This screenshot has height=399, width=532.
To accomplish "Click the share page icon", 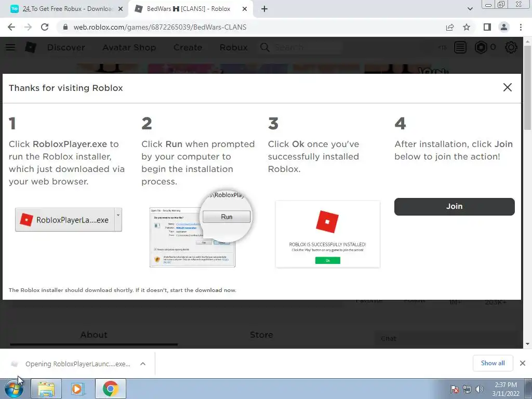I will pos(450,27).
